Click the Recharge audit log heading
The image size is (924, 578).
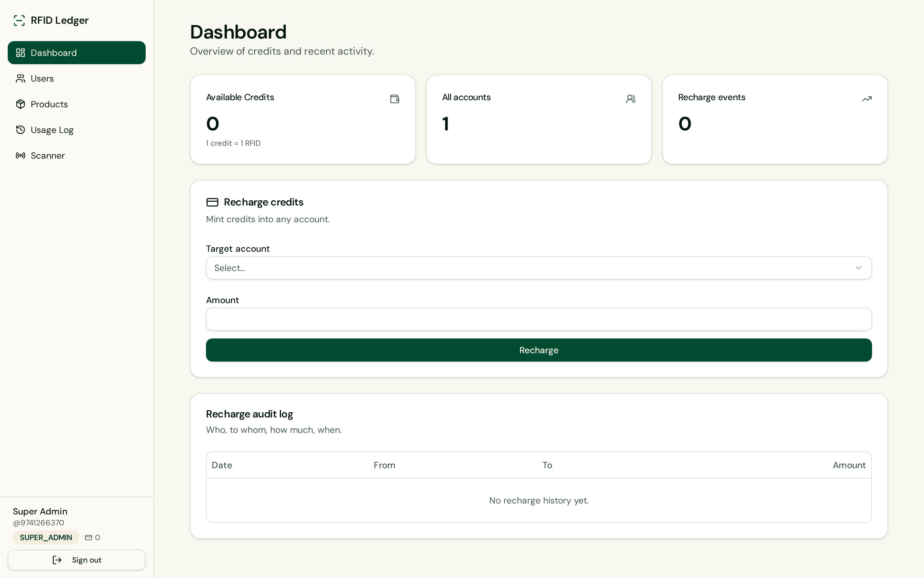click(x=249, y=414)
